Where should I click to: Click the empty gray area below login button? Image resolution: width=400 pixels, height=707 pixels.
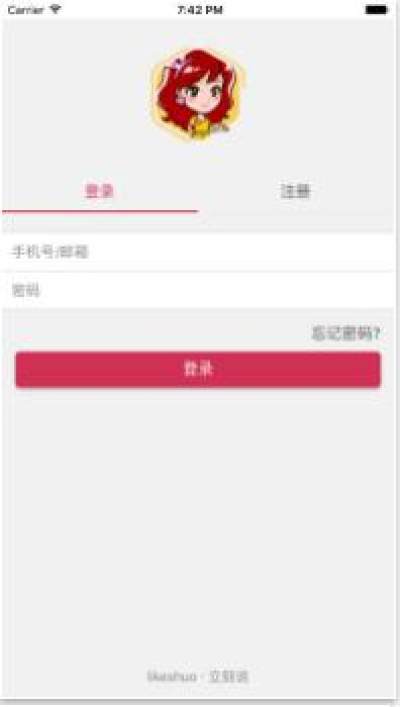tap(198, 519)
